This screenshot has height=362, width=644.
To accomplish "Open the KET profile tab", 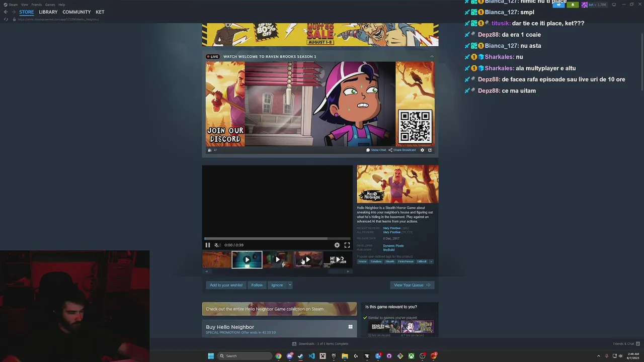I will tap(100, 12).
